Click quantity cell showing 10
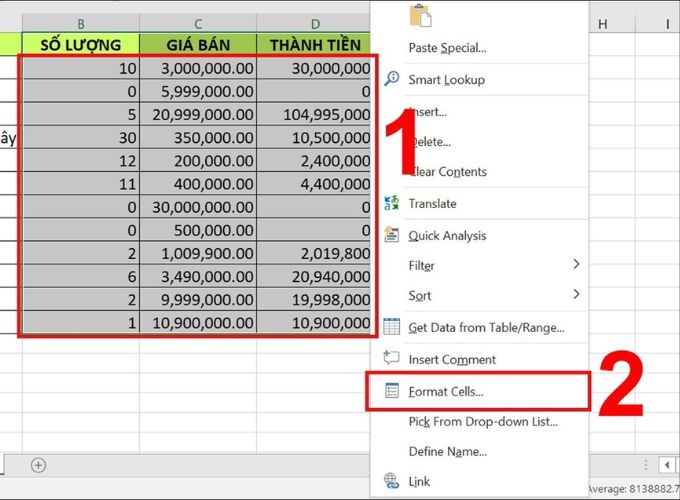 tap(81, 68)
